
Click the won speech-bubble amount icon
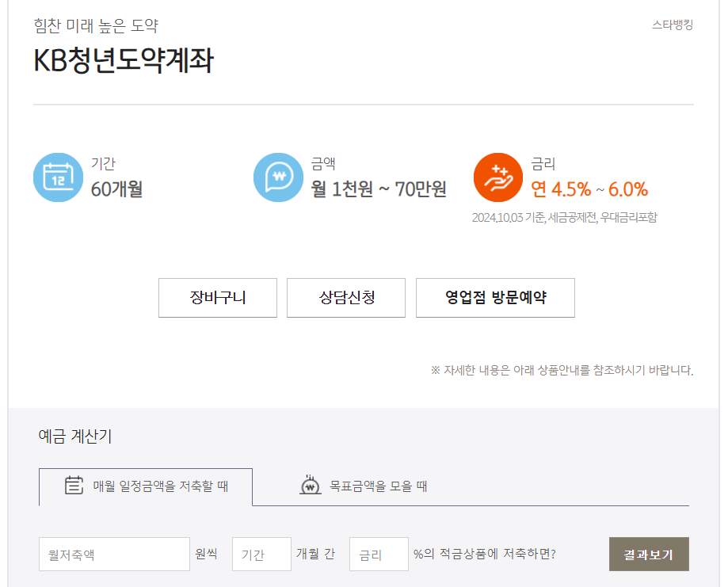pos(278,177)
